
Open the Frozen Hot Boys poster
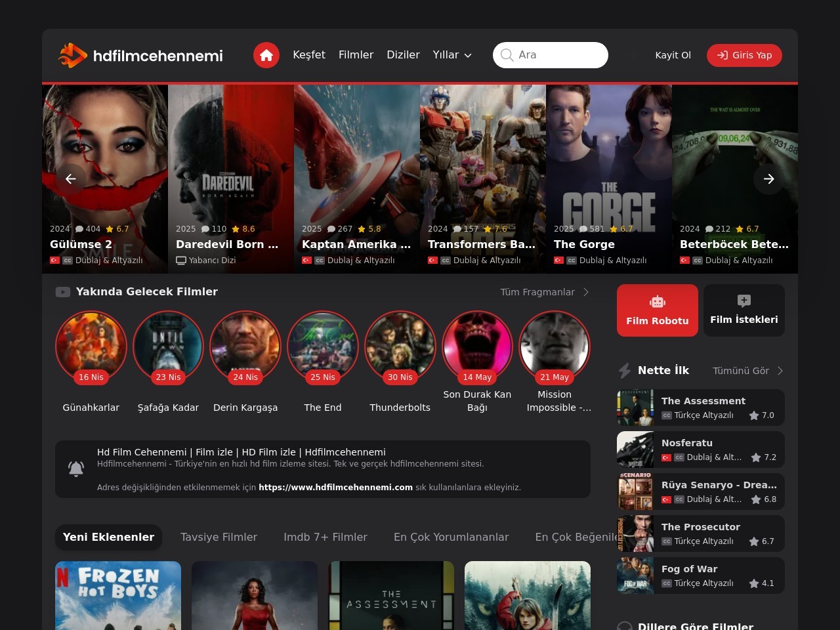click(x=118, y=595)
